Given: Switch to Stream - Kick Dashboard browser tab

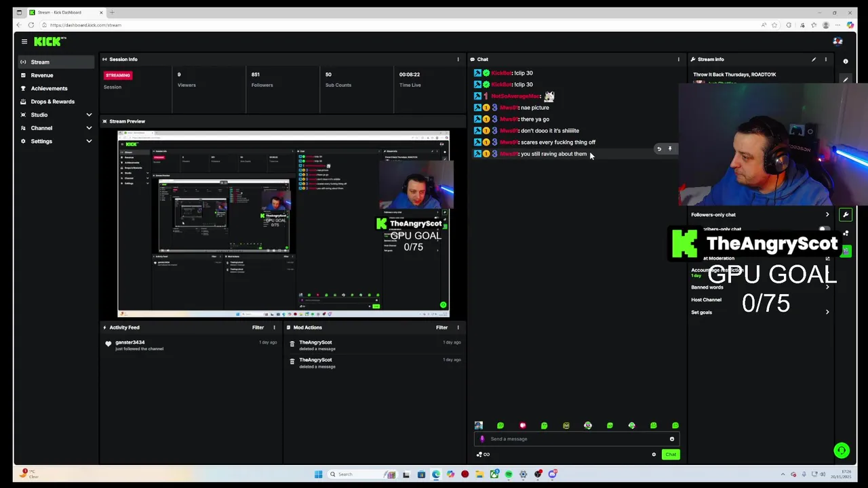Looking at the screenshot, I should [66, 12].
